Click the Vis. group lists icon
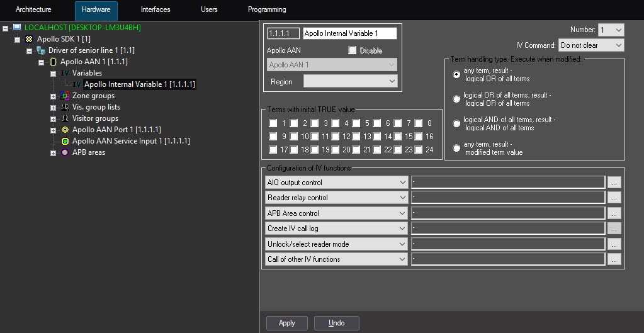 pos(65,107)
